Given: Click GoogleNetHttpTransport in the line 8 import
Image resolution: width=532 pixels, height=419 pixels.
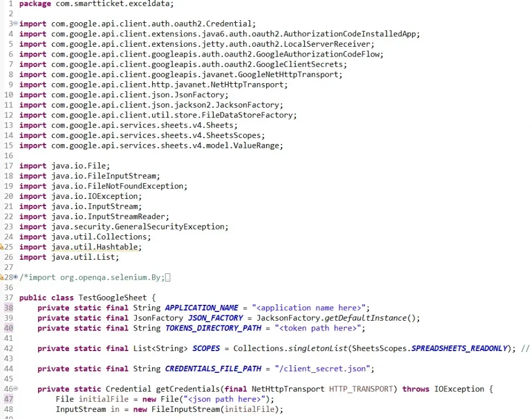Looking at the screenshot, I should click(288, 74).
